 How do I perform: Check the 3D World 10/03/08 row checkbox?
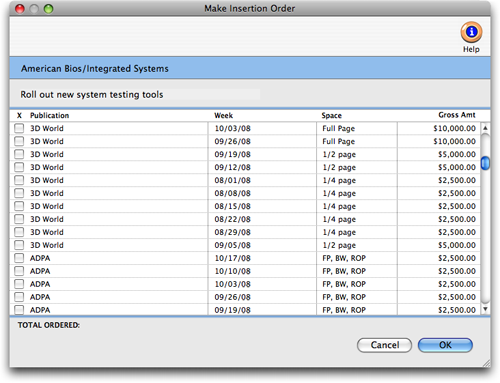(x=19, y=128)
